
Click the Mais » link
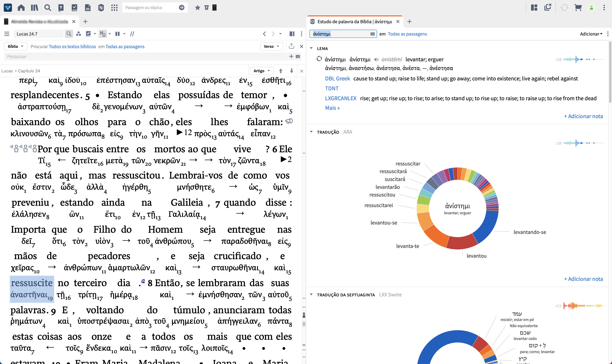[x=332, y=108]
